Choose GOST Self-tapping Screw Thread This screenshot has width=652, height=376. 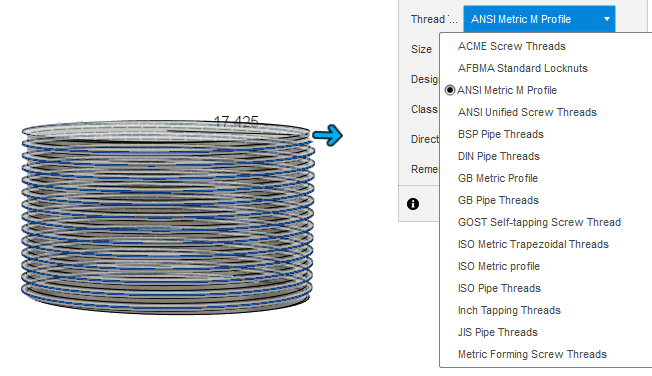pos(539,223)
